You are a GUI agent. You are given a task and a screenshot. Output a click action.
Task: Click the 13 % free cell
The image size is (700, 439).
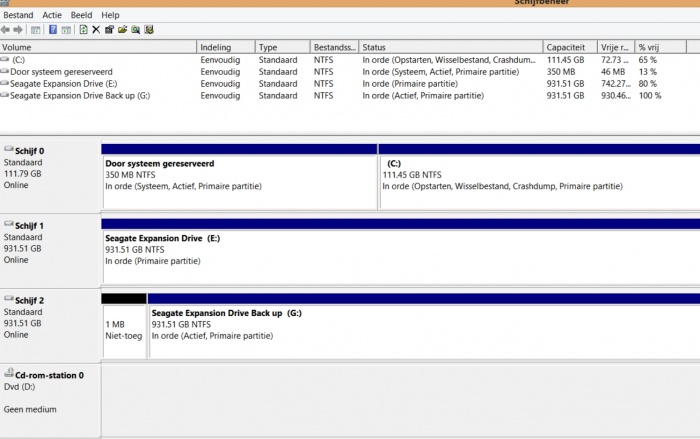647,72
